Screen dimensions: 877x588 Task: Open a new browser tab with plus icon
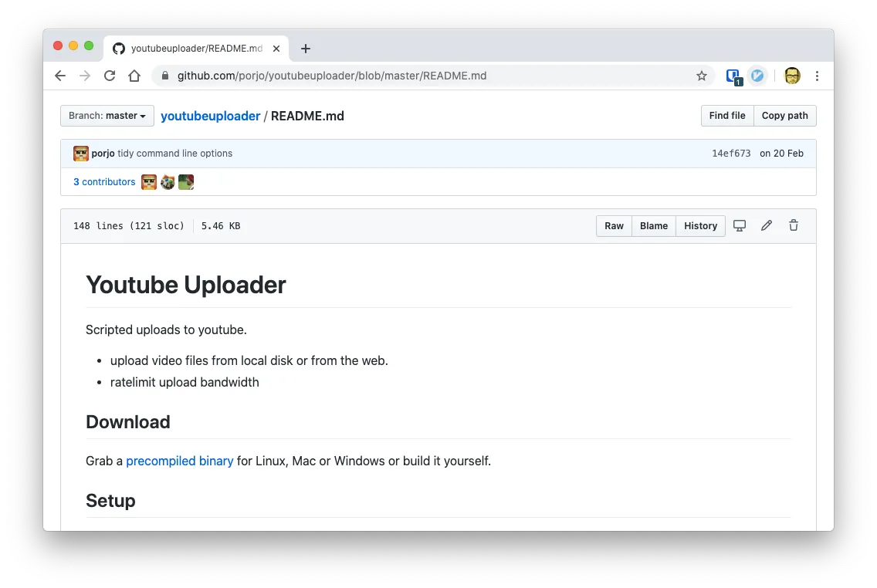[x=306, y=49]
